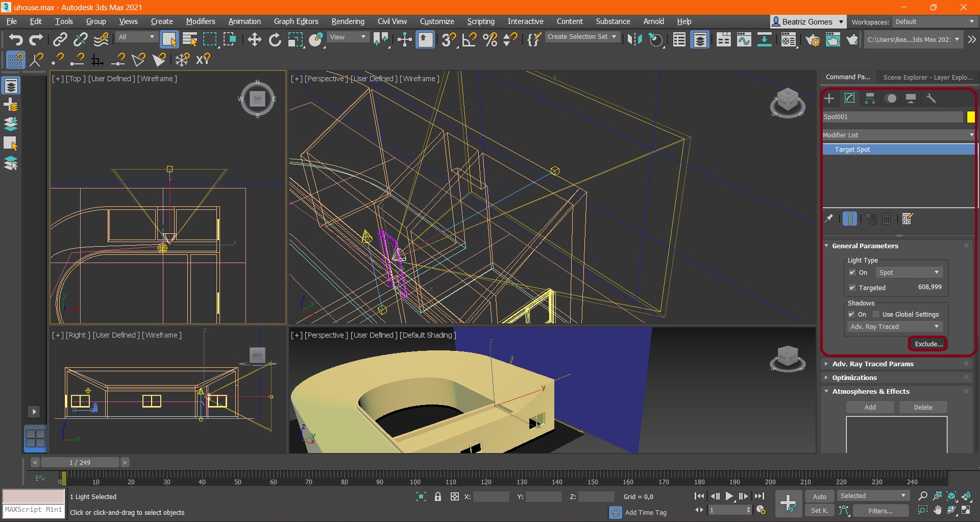Open key Filters... button
Viewport: 980px width, 522px height.
(x=880, y=511)
